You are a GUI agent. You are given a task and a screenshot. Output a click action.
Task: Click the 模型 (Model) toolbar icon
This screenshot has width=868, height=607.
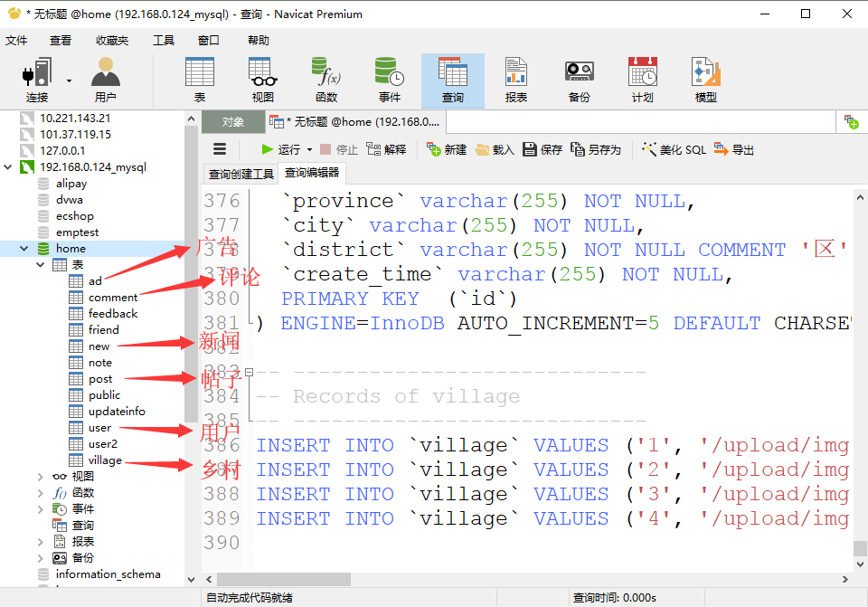(x=705, y=80)
